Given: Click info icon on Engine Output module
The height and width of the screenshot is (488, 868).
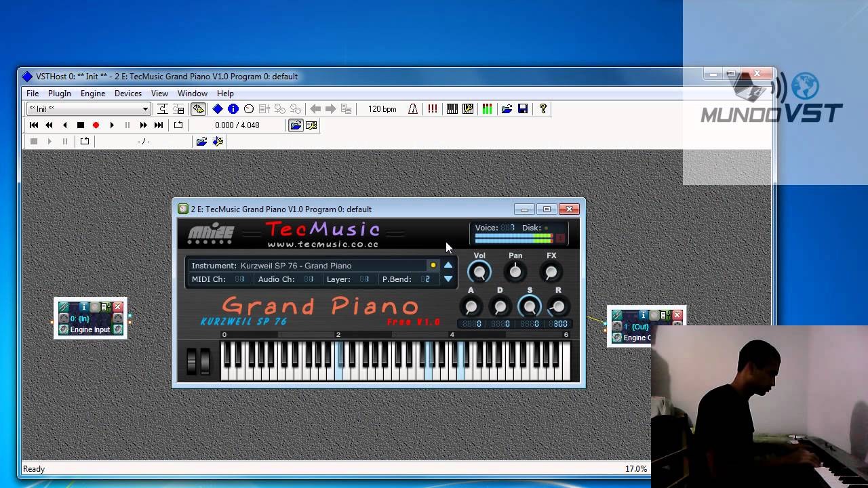Looking at the screenshot, I should pyautogui.click(x=644, y=315).
